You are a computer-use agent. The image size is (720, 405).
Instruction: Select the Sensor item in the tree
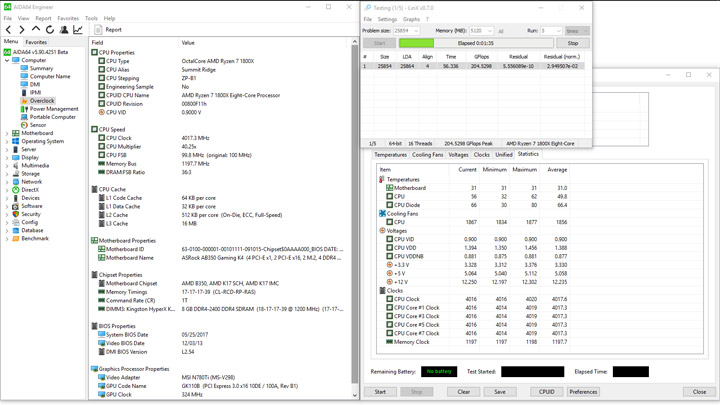click(38, 125)
